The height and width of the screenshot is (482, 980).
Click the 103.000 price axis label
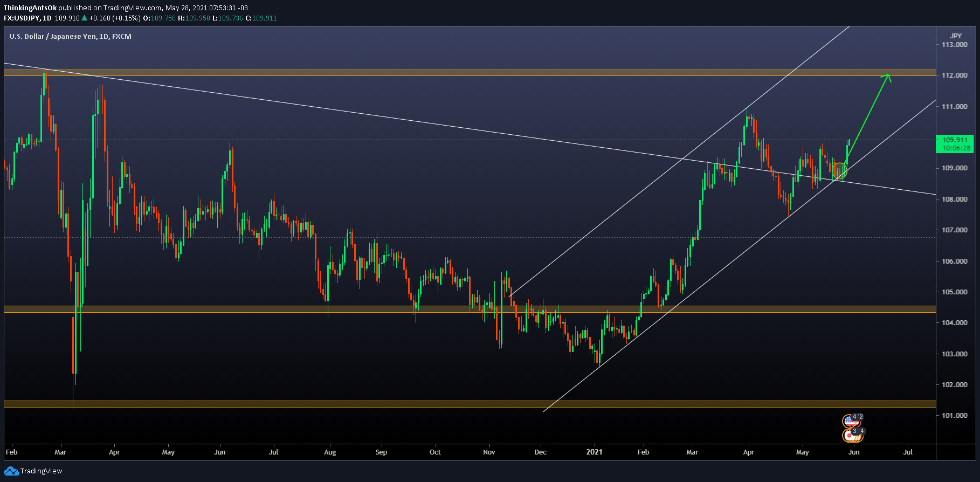[x=954, y=354]
